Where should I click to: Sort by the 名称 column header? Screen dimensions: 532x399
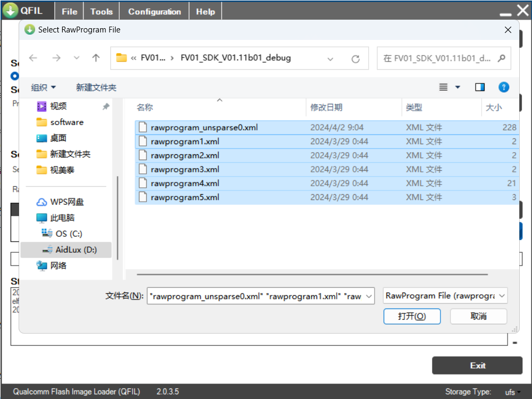click(145, 107)
